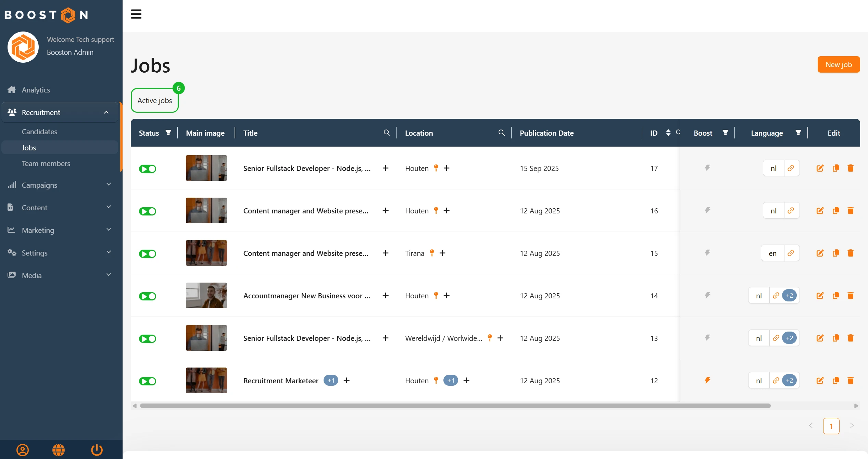Open the Language column filter

tap(798, 133)
